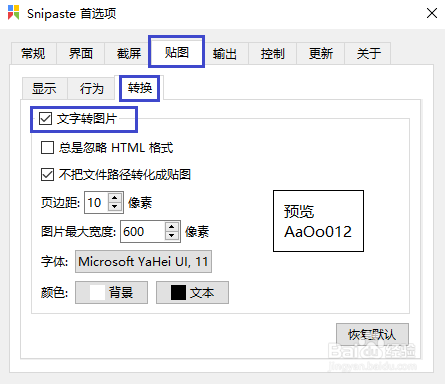Image resolution: width=445 pixels, height=384 pixels.
Task: Uncheck 不把文件路径转化成贴图 option
Action: (x=47, y=174)
